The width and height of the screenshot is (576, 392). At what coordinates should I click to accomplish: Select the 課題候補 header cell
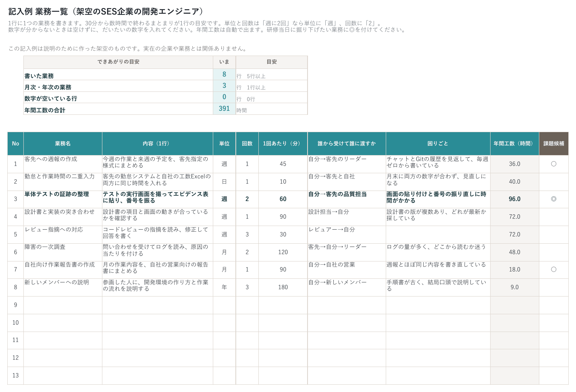(x=554, y=143)
